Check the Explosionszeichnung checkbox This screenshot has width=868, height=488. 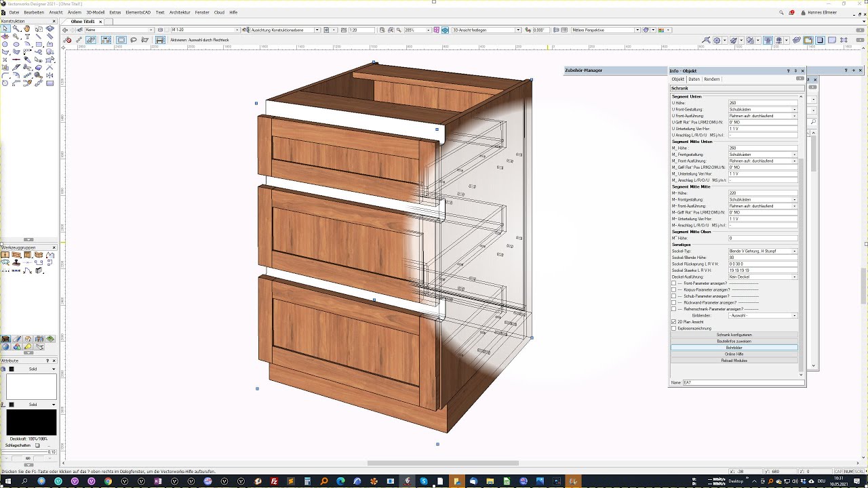673,328
